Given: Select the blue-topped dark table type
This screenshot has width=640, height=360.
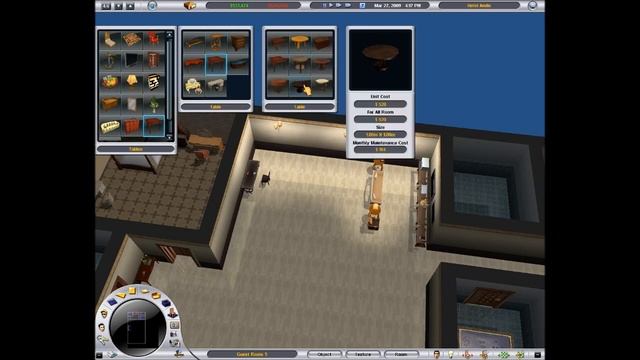Looking at the screenshot, I should pos(238,65).
